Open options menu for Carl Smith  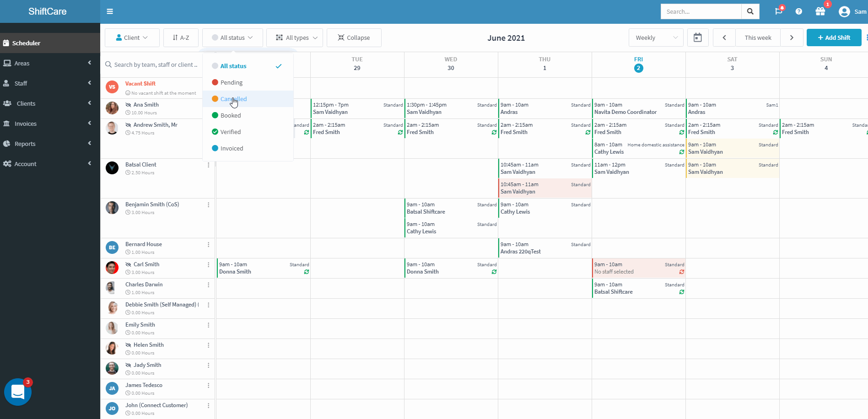(x=209, y=265)
